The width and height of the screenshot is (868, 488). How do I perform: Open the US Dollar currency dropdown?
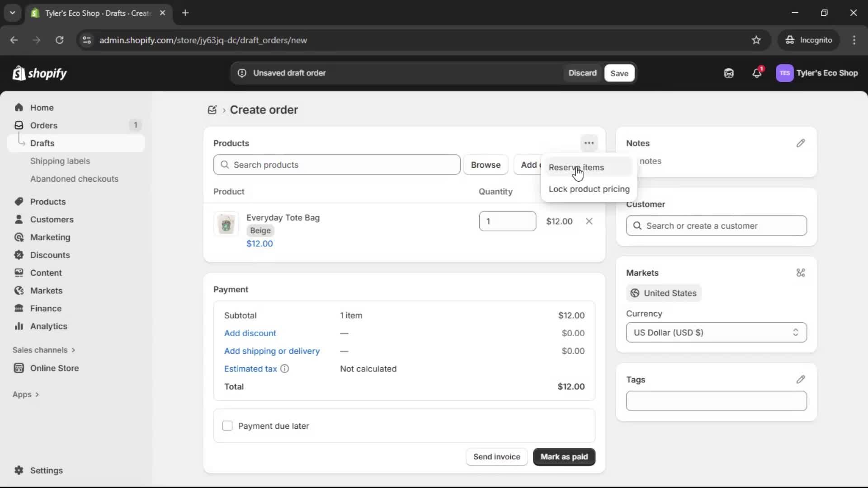(716, 333)
